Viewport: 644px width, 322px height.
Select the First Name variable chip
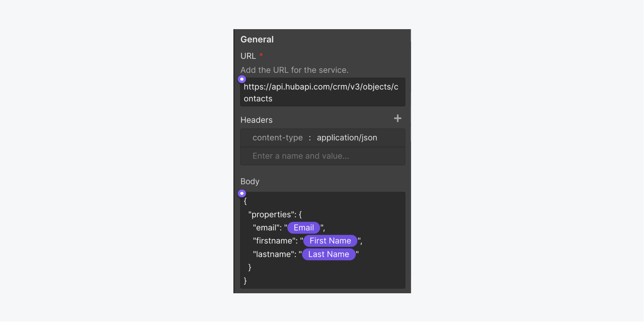pos(330,241)
